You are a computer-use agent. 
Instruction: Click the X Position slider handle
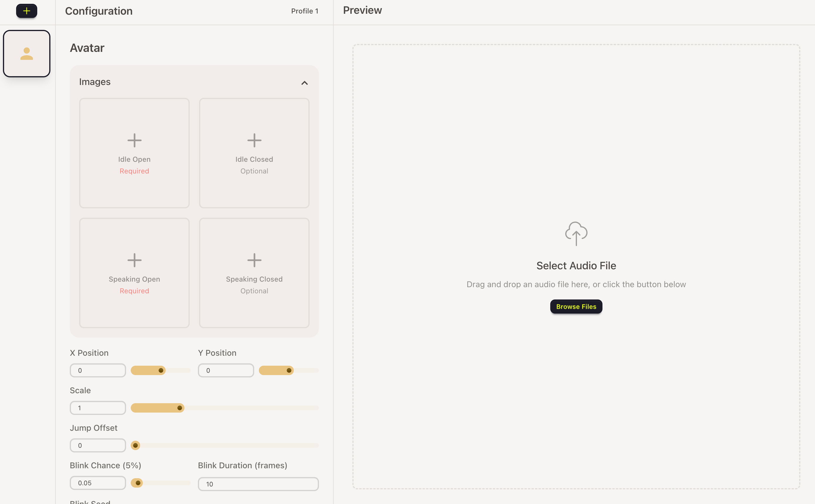(161, 370)
